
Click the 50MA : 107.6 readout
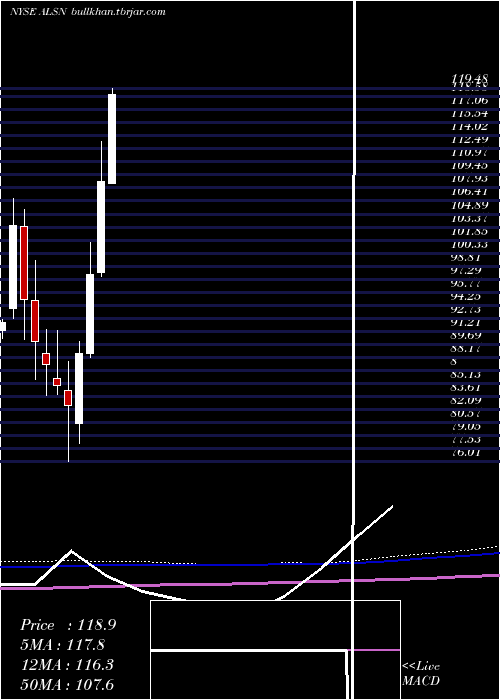pyautogui.click(x=68, y=684)
